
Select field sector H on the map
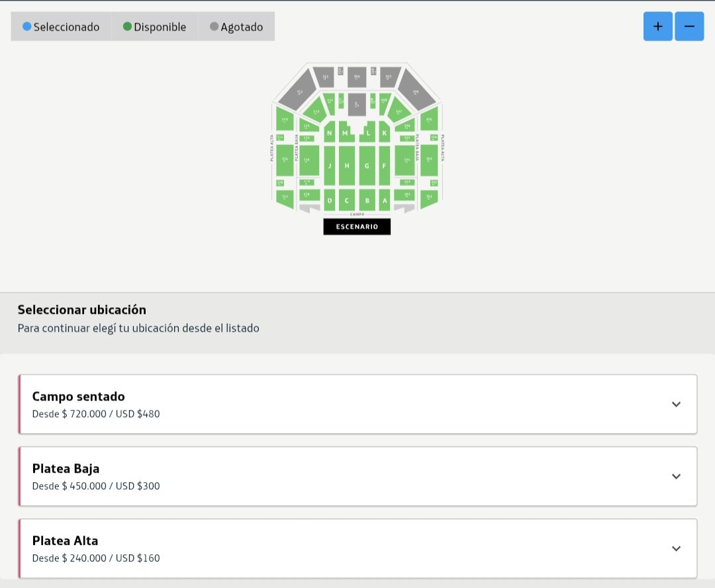click(347, 166)
